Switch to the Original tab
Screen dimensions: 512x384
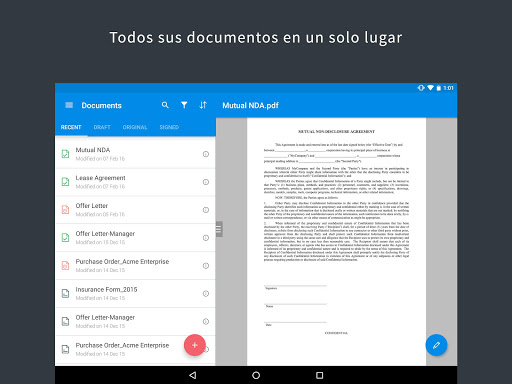135,127
